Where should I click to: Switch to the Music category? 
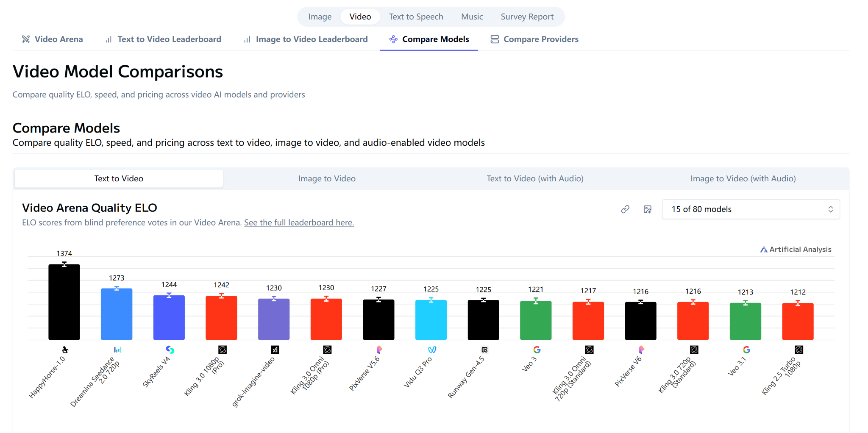[x=472, y=17]
